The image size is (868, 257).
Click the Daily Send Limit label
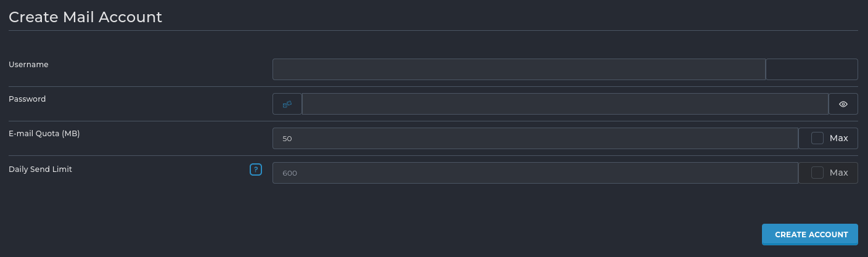click(40, 169)
